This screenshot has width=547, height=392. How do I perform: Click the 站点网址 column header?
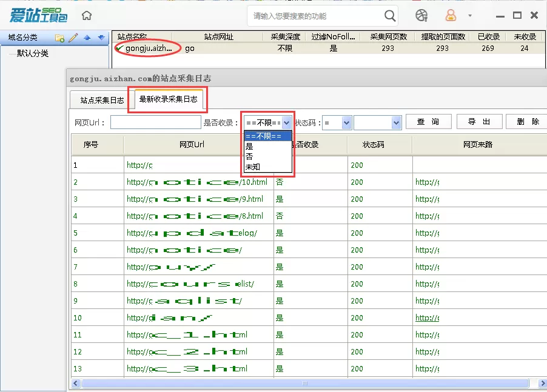point(218,36)
